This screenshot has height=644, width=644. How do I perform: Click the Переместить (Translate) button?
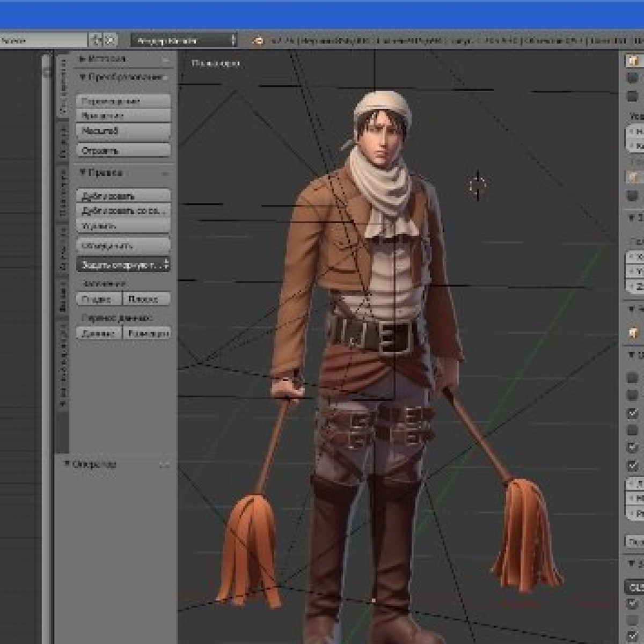(123, 101)
